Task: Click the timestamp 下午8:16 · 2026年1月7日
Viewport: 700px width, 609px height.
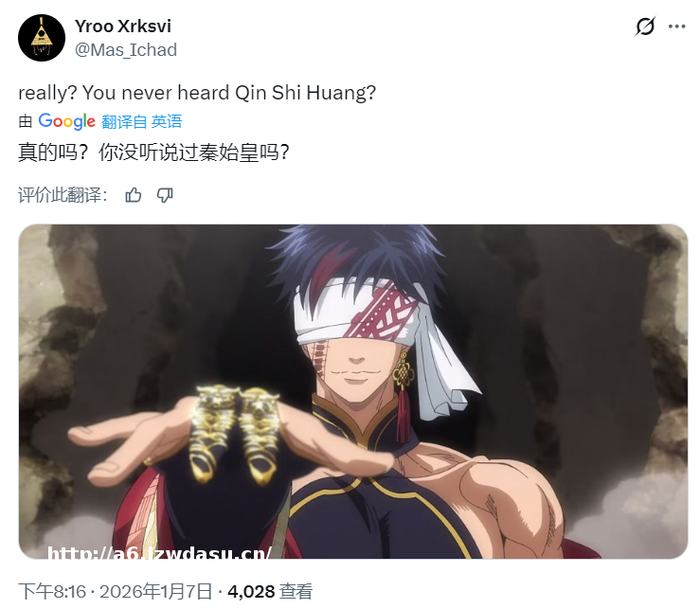Action: pos(116,592)
